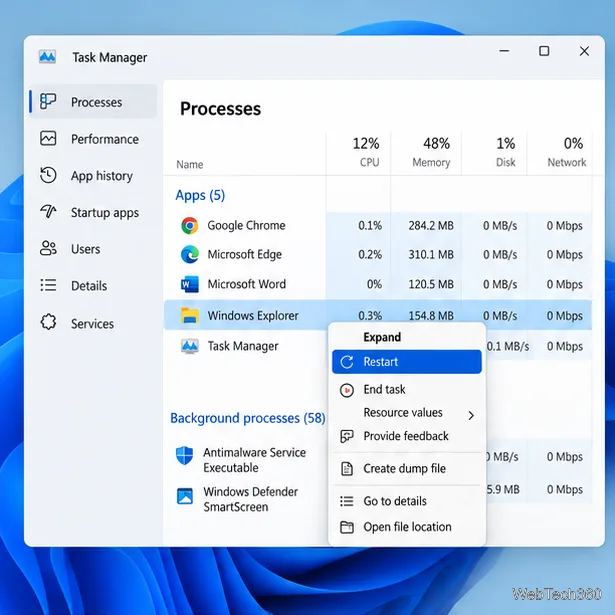Click the End task icon in menu
The image size is (615, 615).
pos(347,390)
